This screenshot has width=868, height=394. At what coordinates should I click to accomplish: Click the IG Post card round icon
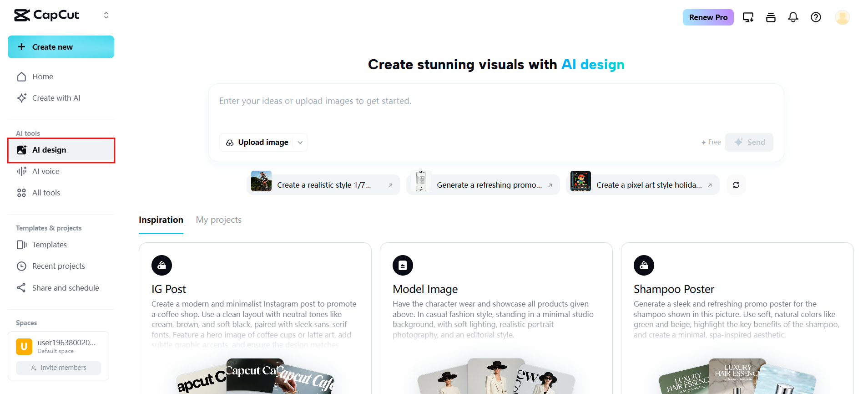click(x=161, y=265)
